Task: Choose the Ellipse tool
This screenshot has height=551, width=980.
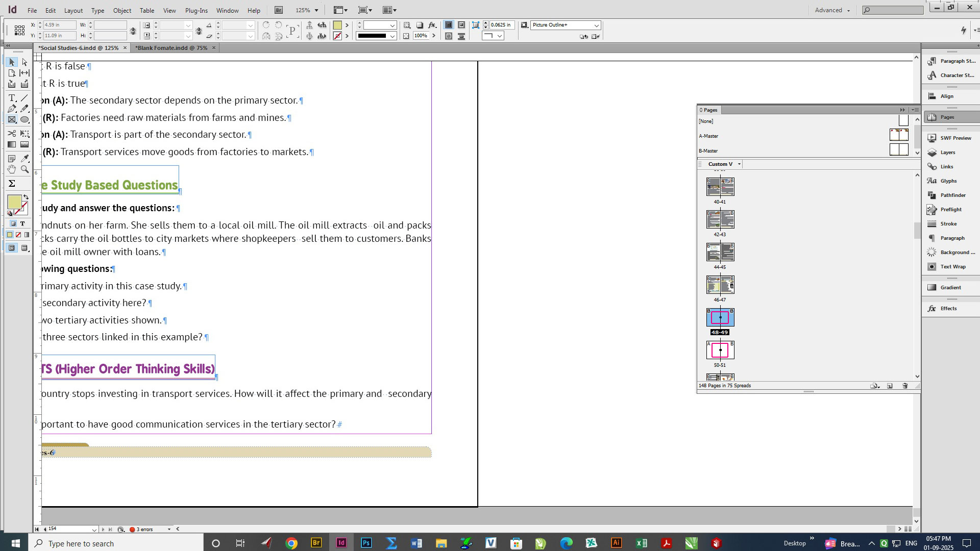Action: point(24,120)
